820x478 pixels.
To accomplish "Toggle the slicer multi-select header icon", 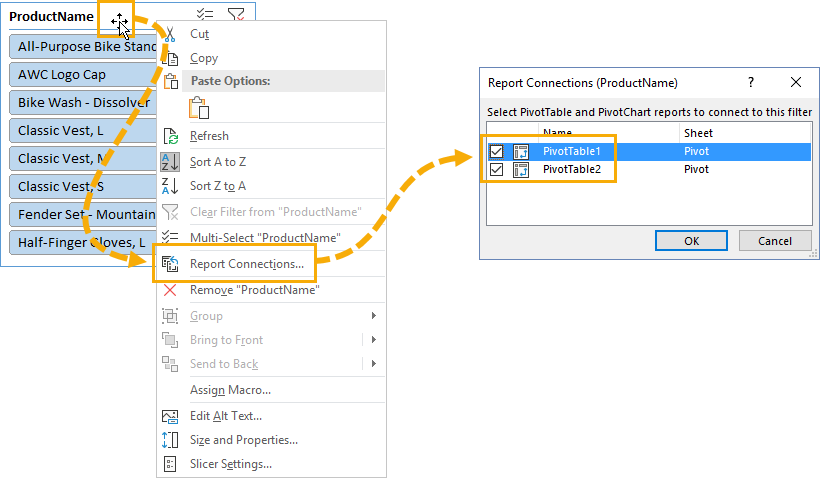I will click(204, 14).
